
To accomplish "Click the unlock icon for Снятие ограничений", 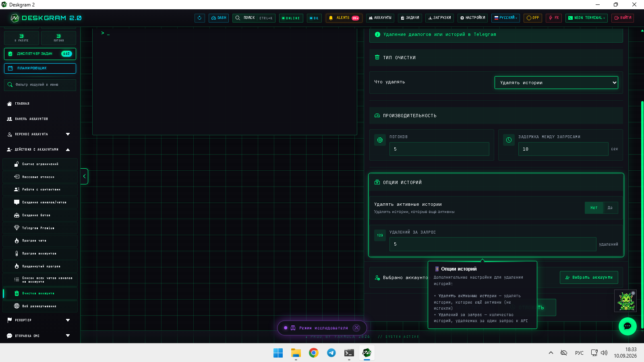I will click(17, 164).
